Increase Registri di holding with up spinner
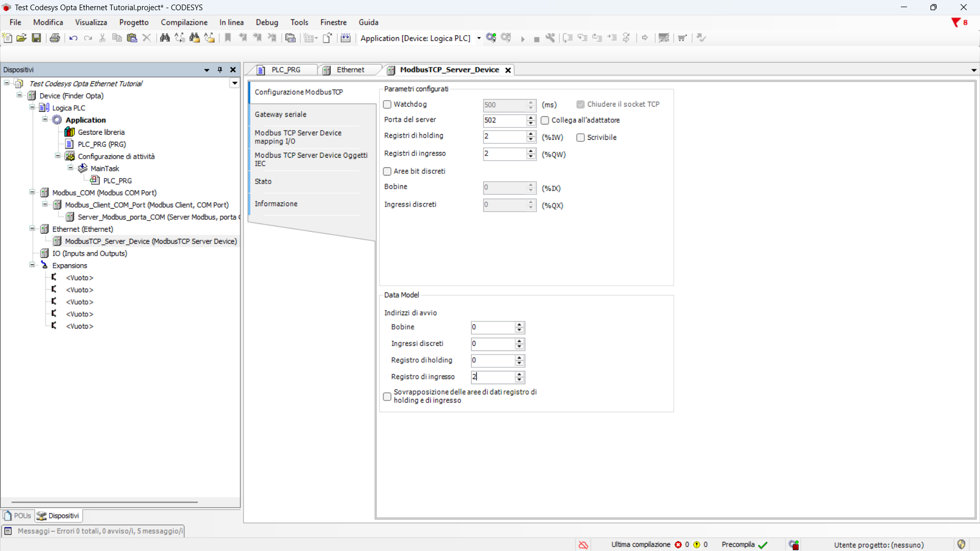Screen dimensions: 980x551 click(x=531, y=134)
